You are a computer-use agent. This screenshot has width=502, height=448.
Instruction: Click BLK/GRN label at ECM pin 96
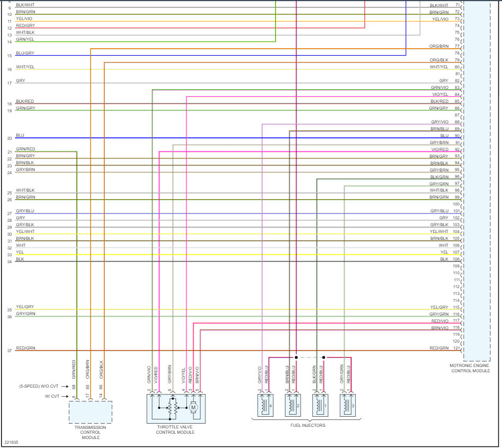[440, 177]
